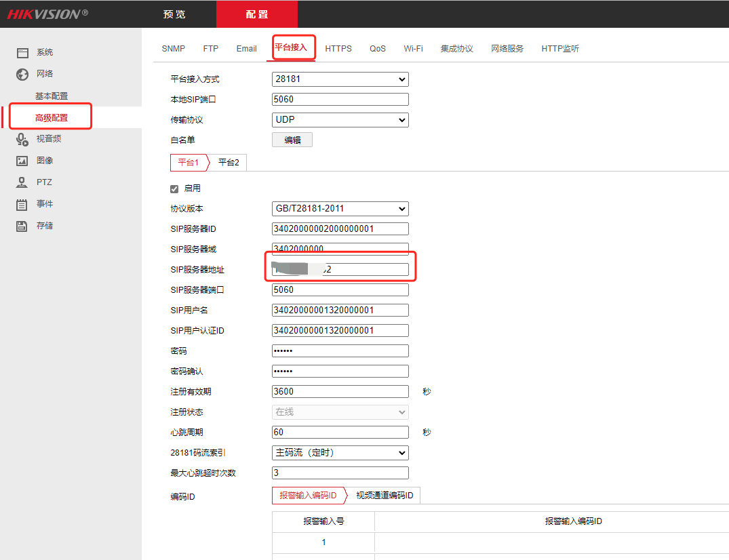
Task: Click the Hikvision logo
Action: tap(47, 14)
